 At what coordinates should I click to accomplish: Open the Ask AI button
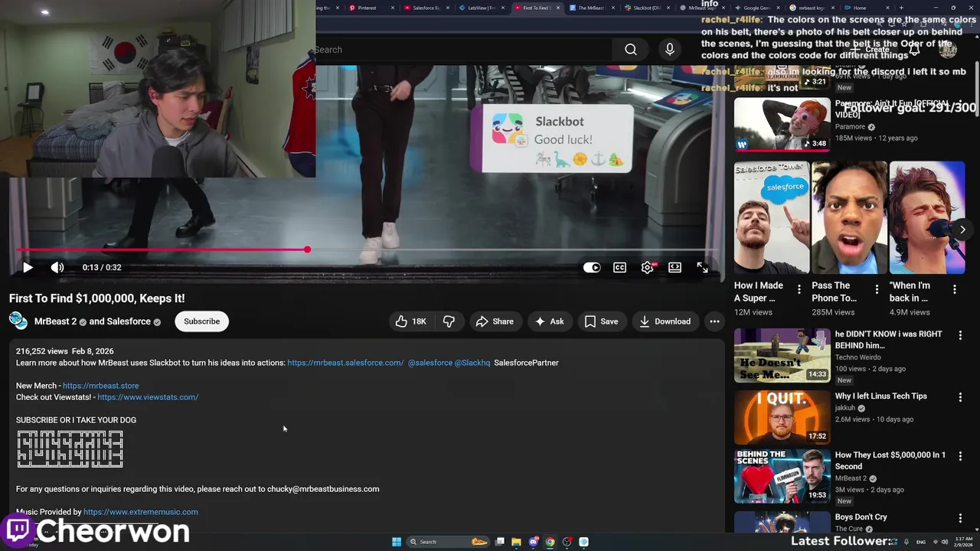(549, 321)
